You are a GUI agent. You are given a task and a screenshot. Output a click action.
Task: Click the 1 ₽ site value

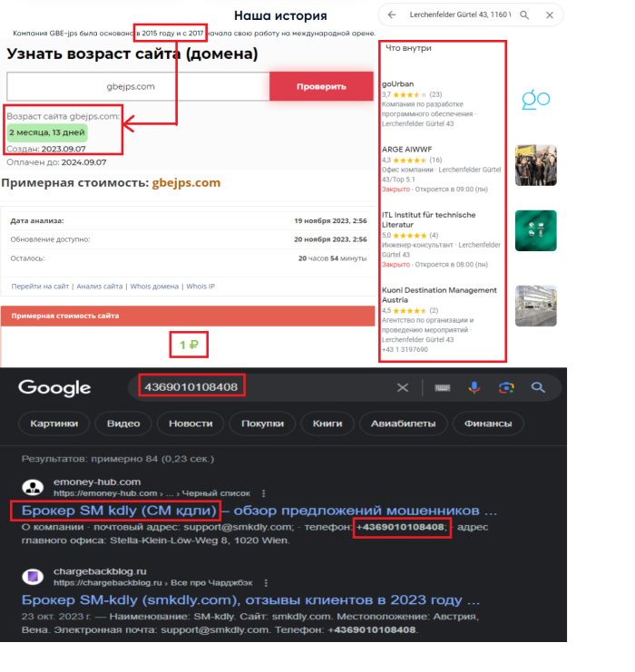point(189,345)
